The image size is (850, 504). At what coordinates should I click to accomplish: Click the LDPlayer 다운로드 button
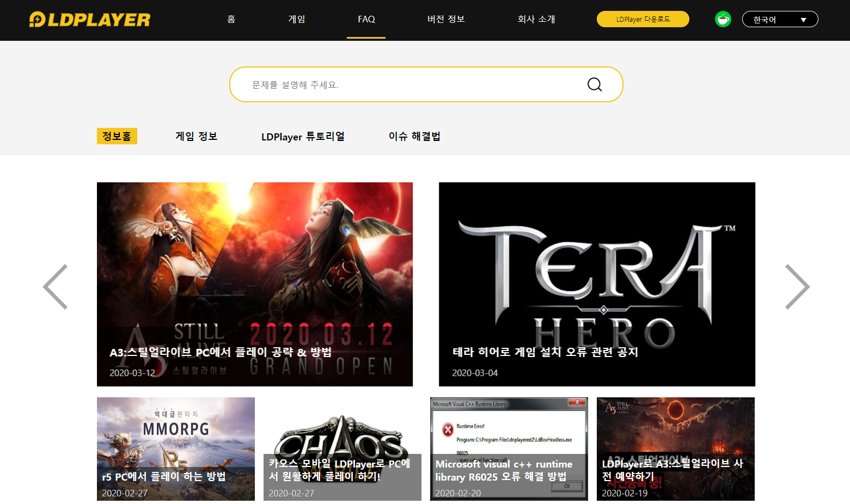(x=643, y=19)
